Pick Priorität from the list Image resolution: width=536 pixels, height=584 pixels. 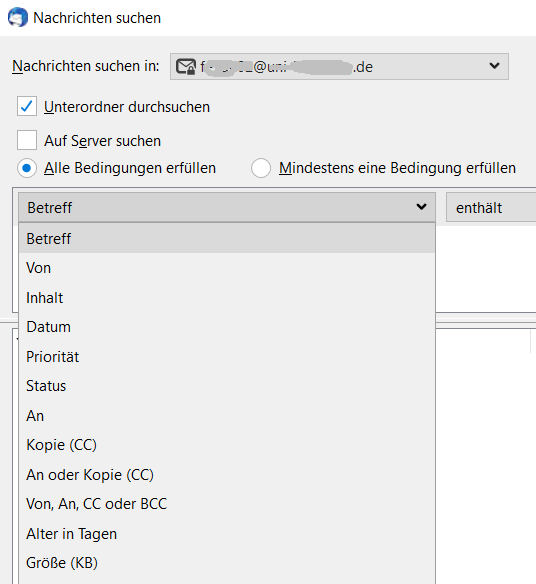click(227, 356)
